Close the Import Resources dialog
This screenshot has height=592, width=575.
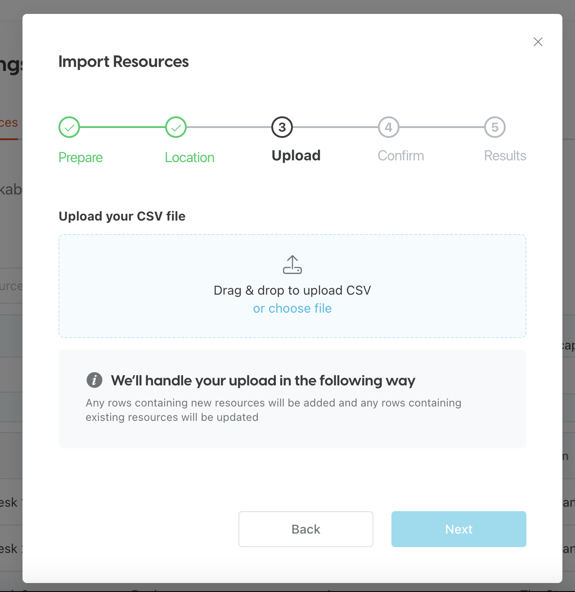click(538, 42)
